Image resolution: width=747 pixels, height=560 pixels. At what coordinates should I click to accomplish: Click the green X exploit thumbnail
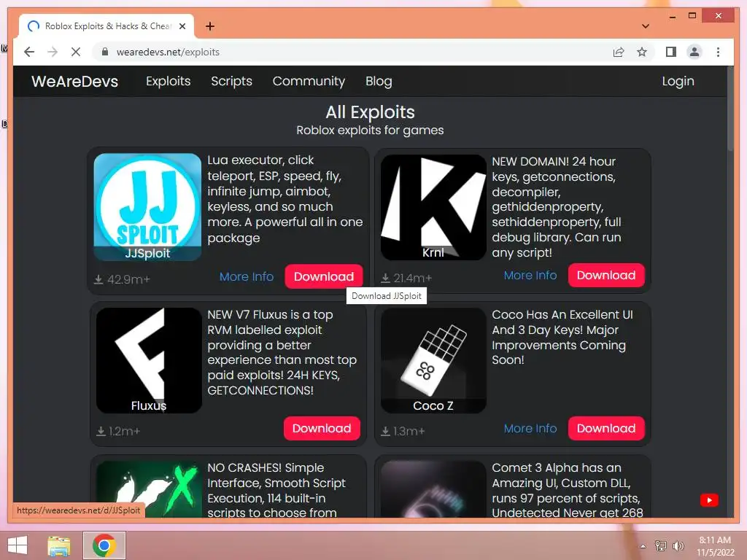coord(149,489)
